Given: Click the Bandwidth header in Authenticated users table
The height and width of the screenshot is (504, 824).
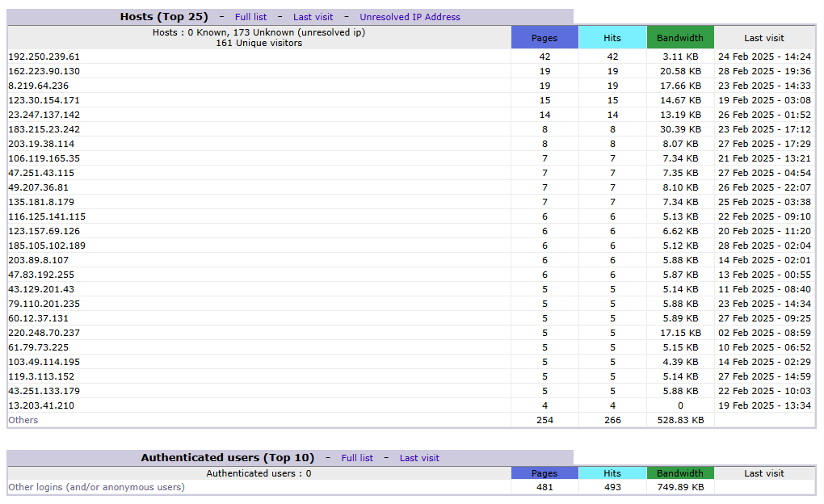Looking at the screenshot, I should [x=680, y=473].
